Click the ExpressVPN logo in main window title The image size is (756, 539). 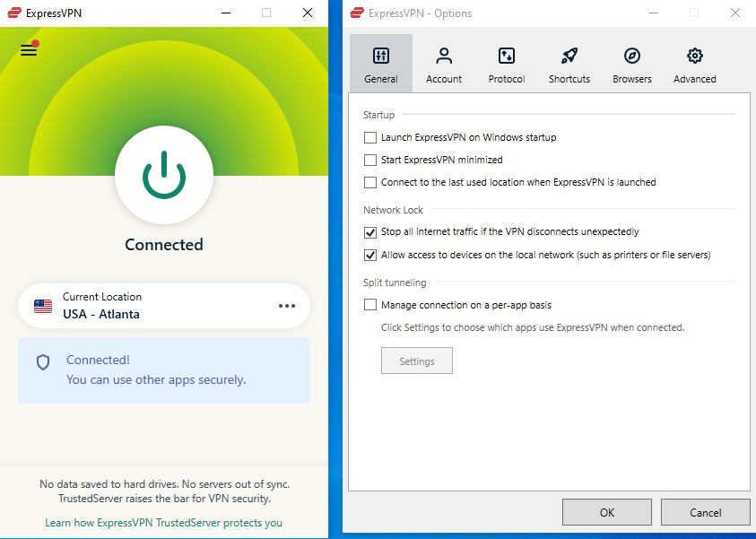click(x=14, y=13)
